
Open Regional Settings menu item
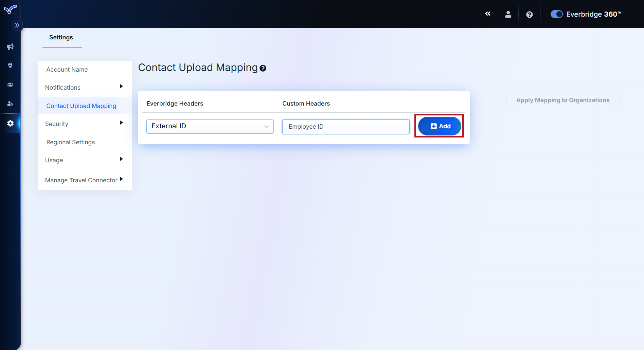(x=71, y=142)
